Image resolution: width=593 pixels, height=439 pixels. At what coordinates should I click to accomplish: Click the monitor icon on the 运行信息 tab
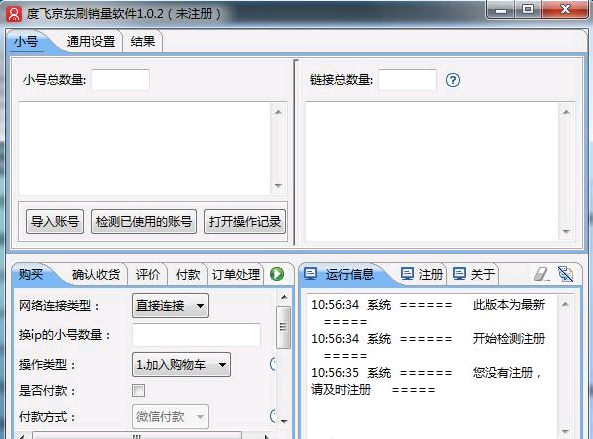pyautogui.click(x=311, y=274)
